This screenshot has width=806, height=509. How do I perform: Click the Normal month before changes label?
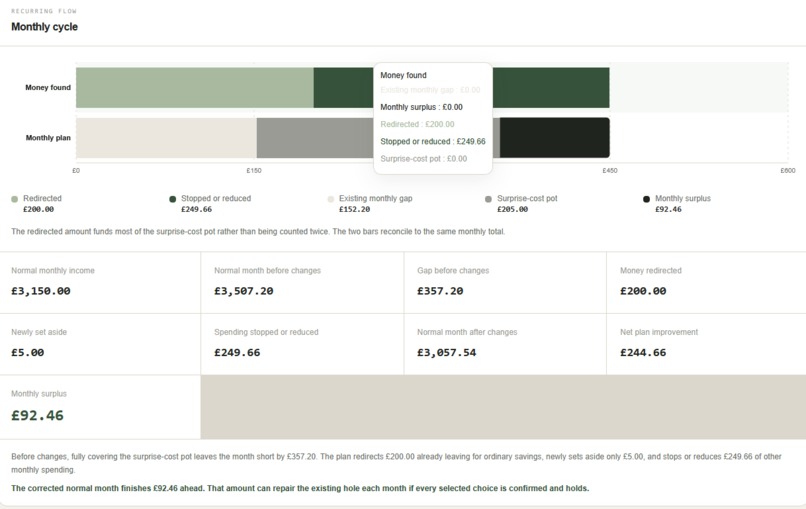pyautogui.click(x=267, y=270)
